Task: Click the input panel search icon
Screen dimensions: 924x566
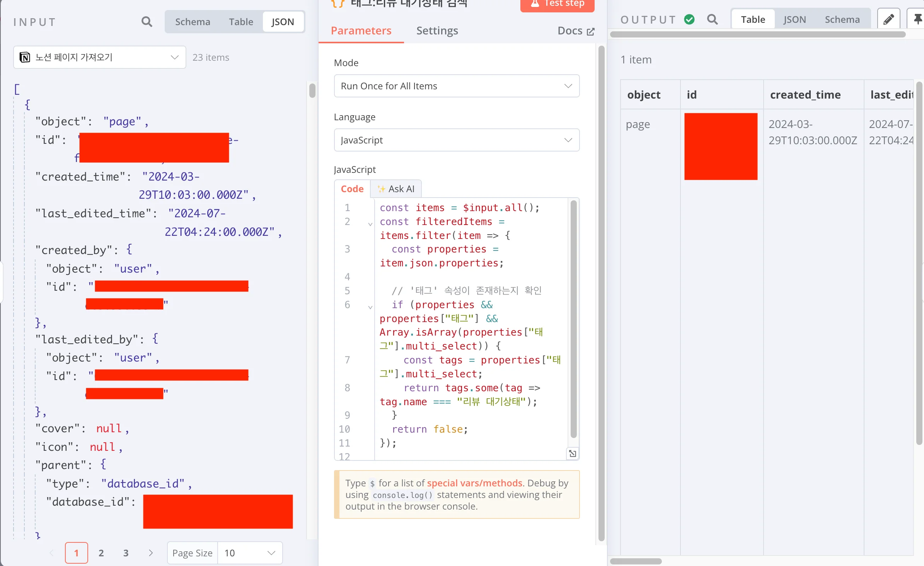Action: pos(147,22)
